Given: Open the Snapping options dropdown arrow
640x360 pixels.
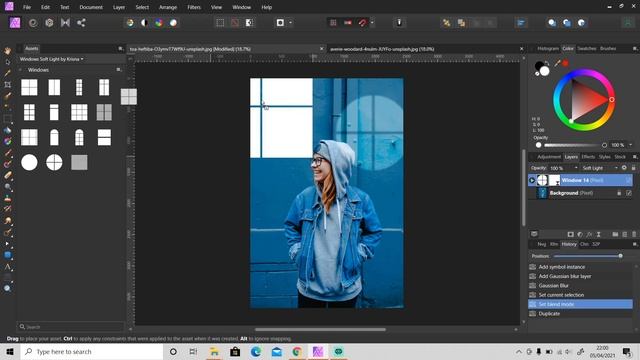Looking at the screenshot, I should coord(372,23).
